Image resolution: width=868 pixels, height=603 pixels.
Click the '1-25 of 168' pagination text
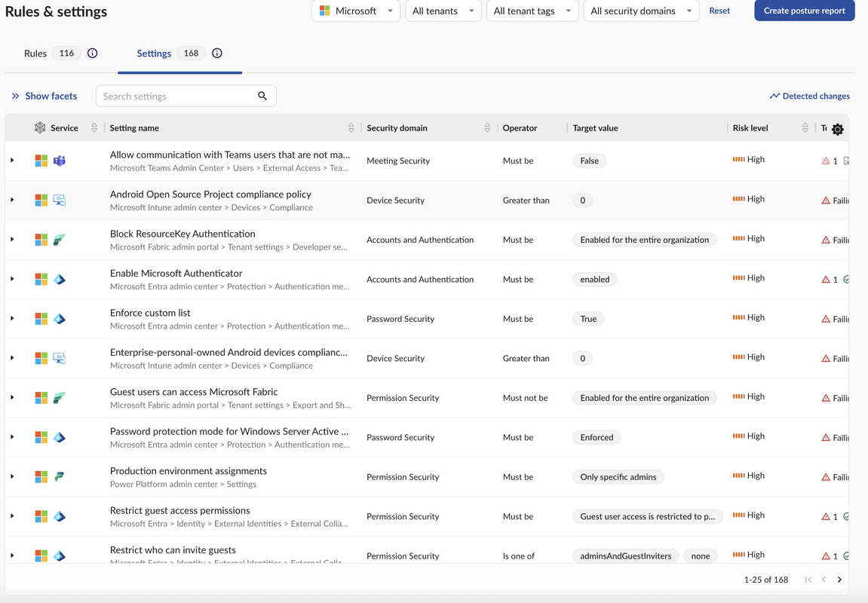766,579
